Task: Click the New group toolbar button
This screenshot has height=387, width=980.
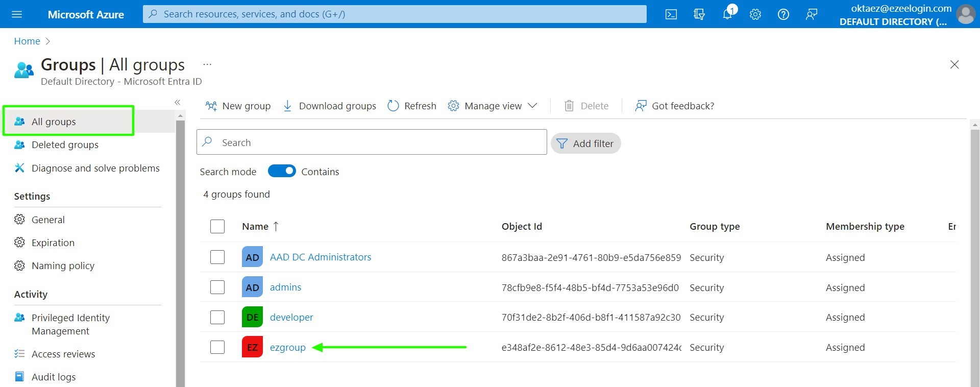Action: (238, 106)
